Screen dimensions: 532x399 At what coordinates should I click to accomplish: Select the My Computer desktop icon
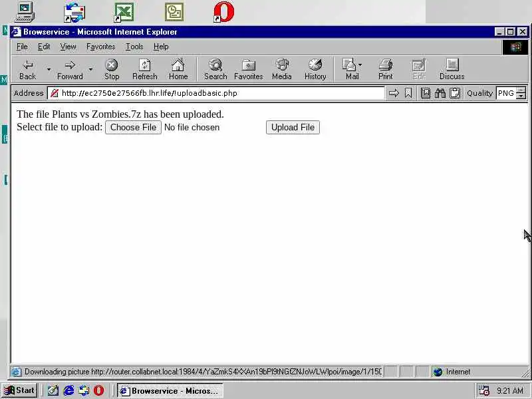(x=25, y=11)
